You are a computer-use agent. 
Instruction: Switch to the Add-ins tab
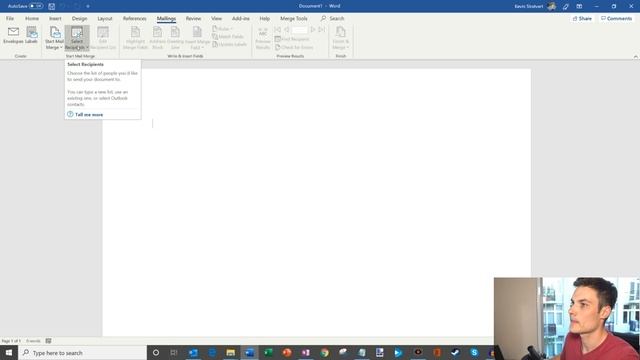coord(240,18)
